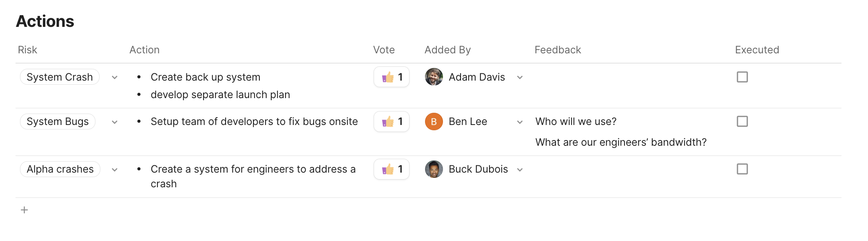868x241 pixels.
Task: Click Ben Lee's orange B avatar
Action: pyautogui.click(x=434, y=121)
